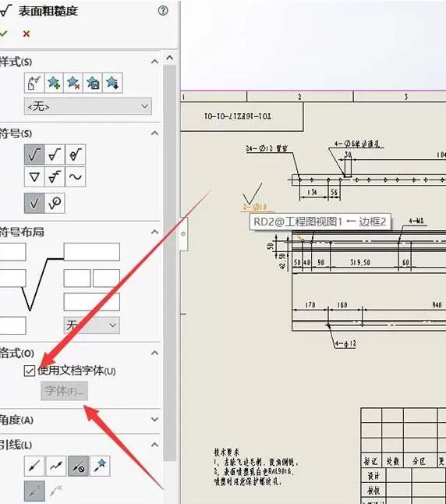This screenshot has width=446, height=504.
Task: Choose the All Around symbol option
Action: click(x=55, y=203)
